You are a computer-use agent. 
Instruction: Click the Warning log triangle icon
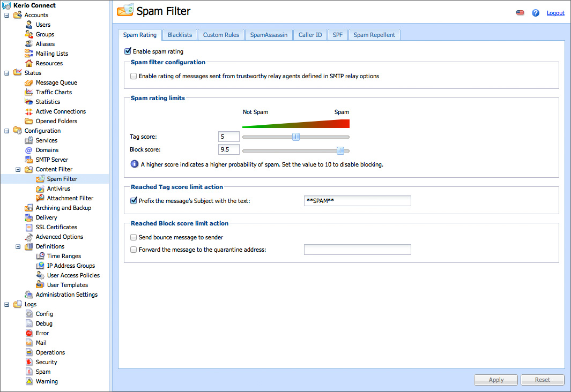29,381
